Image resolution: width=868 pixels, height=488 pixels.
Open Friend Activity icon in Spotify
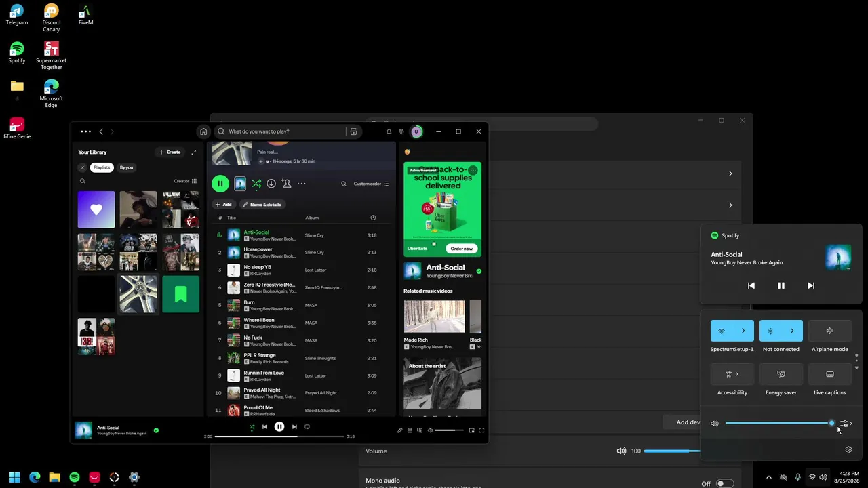tap(401, 131)
